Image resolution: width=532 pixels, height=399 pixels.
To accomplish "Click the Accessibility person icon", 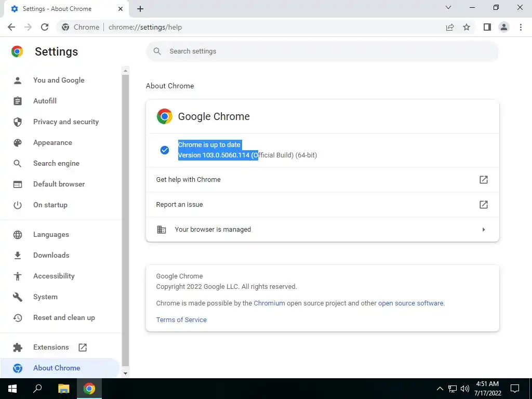I will [18, 276].
